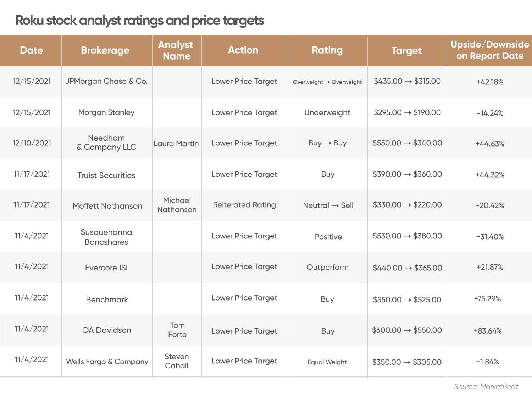Click the Date column header
This screenshot has width=532, height=396.
(x=31, y=50)
